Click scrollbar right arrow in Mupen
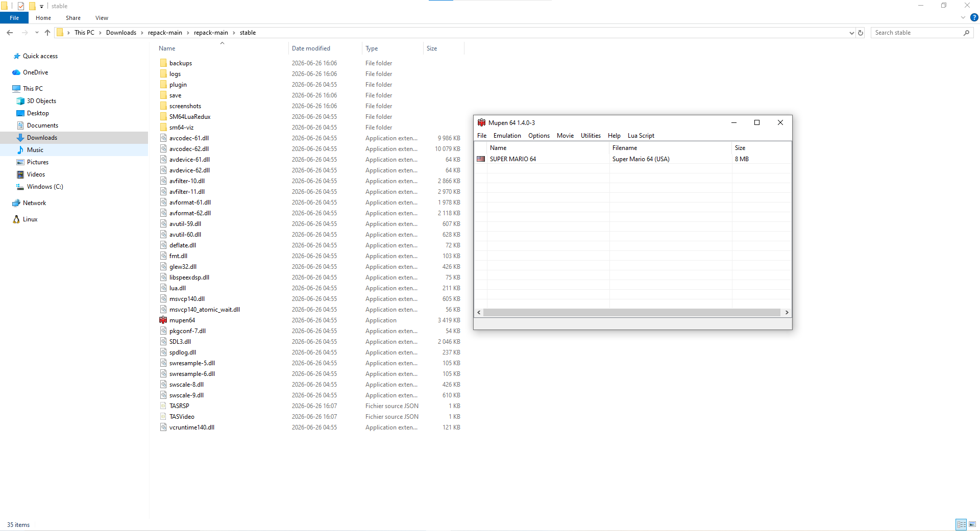This screenshot has width=980, height=531. (x=787, y=313)
